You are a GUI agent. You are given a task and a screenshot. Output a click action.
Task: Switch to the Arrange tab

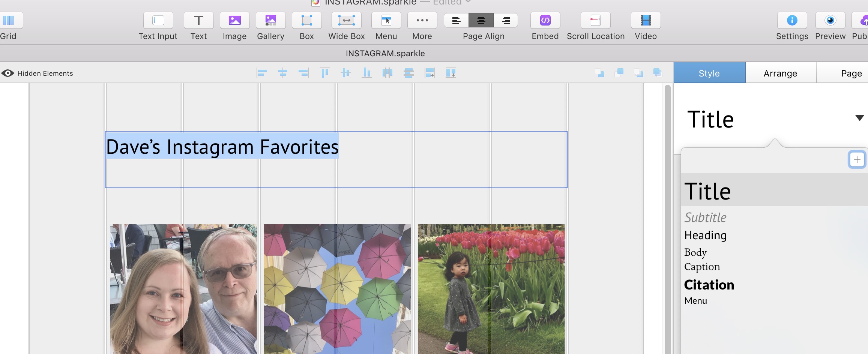point(781,73)
